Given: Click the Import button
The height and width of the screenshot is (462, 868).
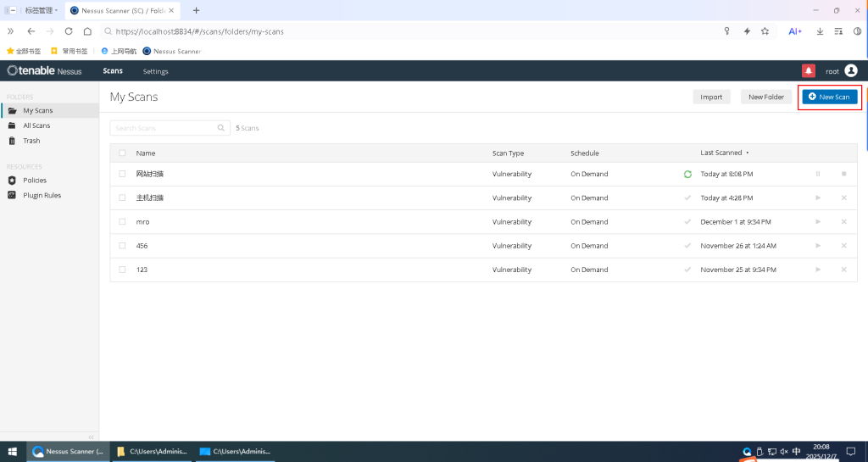Looking at the screenshot, I should click(x=711, y=97).
